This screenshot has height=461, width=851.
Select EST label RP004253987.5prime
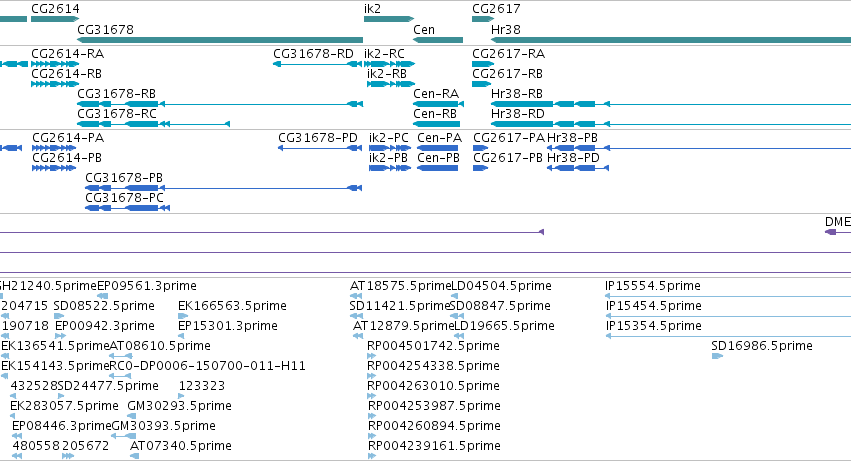(x=434, y=407)
